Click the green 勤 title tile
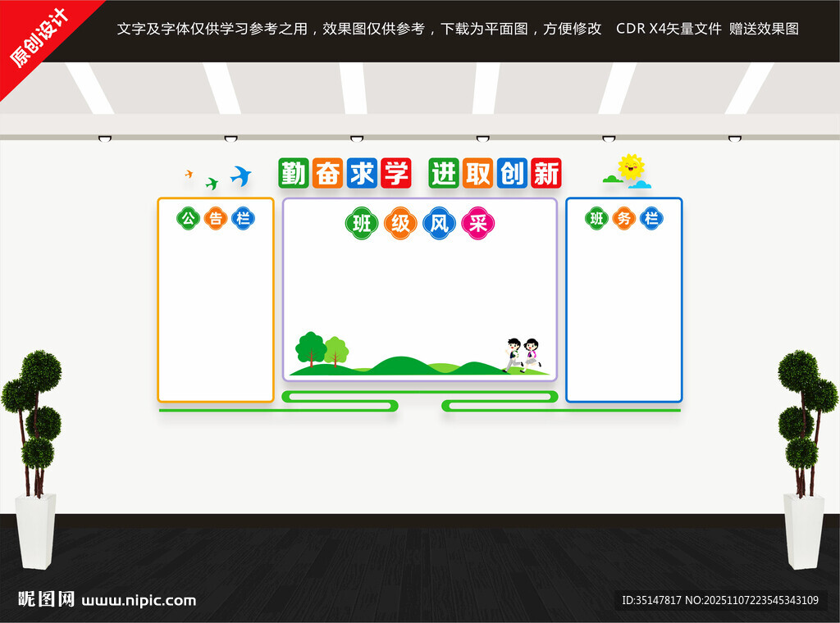 [x=294, y=173]
